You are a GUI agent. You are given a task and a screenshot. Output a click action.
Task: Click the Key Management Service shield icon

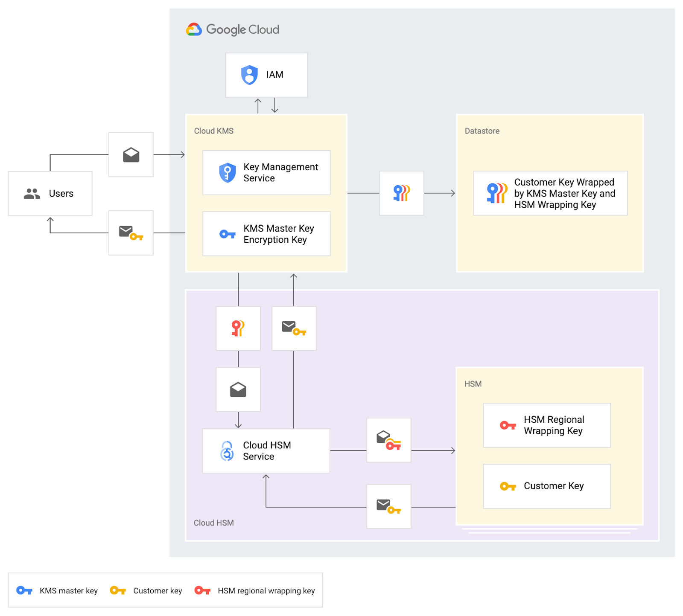pyautogui.click(x=228, y=173)
